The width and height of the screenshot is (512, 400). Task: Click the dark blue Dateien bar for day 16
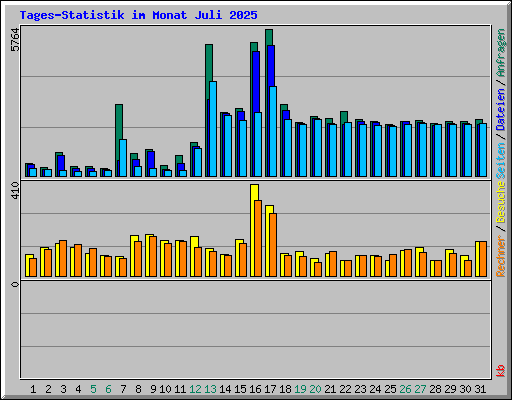click(x=256, y=82)
